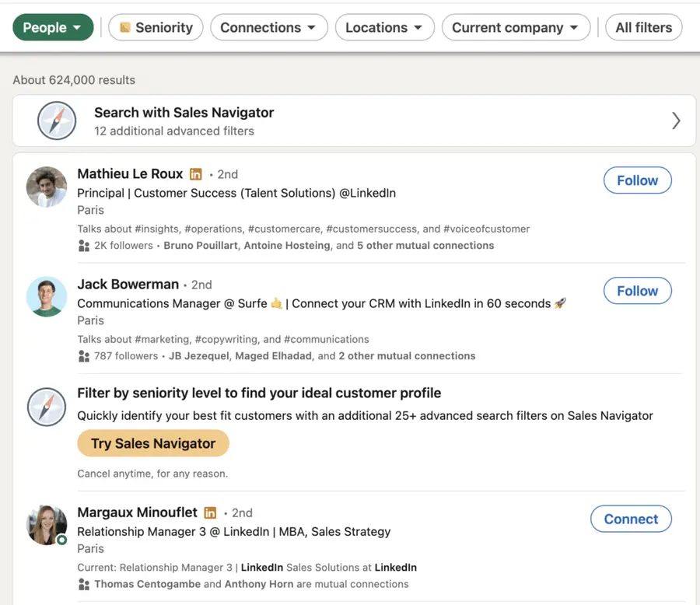
Task: Open the People results type dropdown
Action: tap(52, 26)
